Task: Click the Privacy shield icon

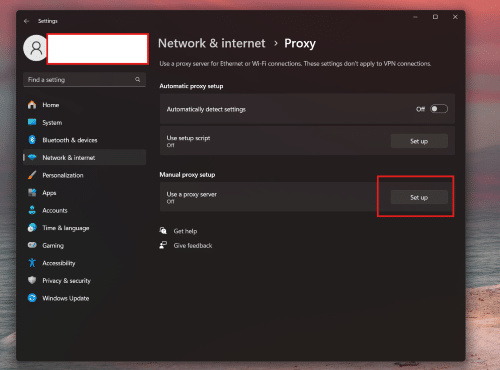Action: [x=32, y=280]
